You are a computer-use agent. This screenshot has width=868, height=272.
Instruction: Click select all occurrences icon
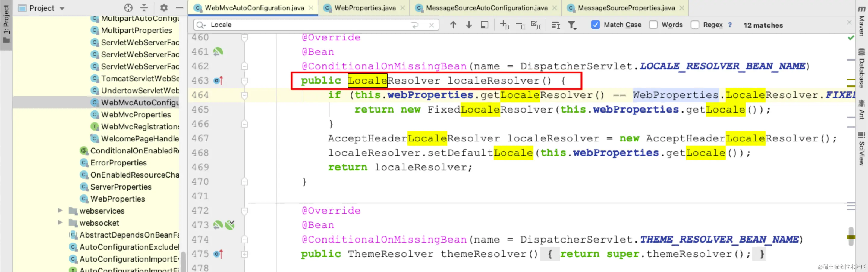(536, 25)
